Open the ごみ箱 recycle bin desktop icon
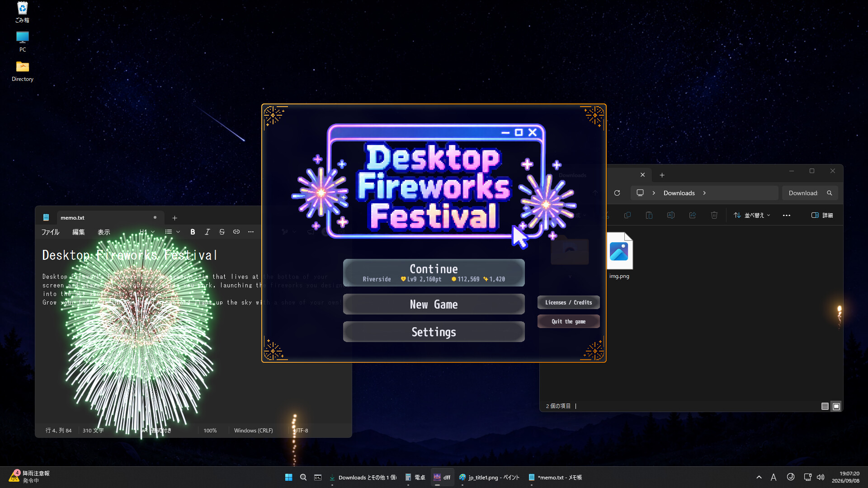 tap(22, 12)
